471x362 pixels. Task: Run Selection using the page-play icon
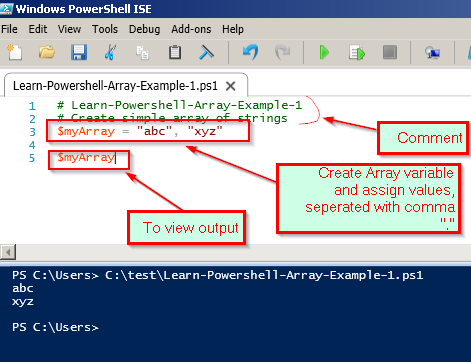pyautogui.click(x=357, y=53)
